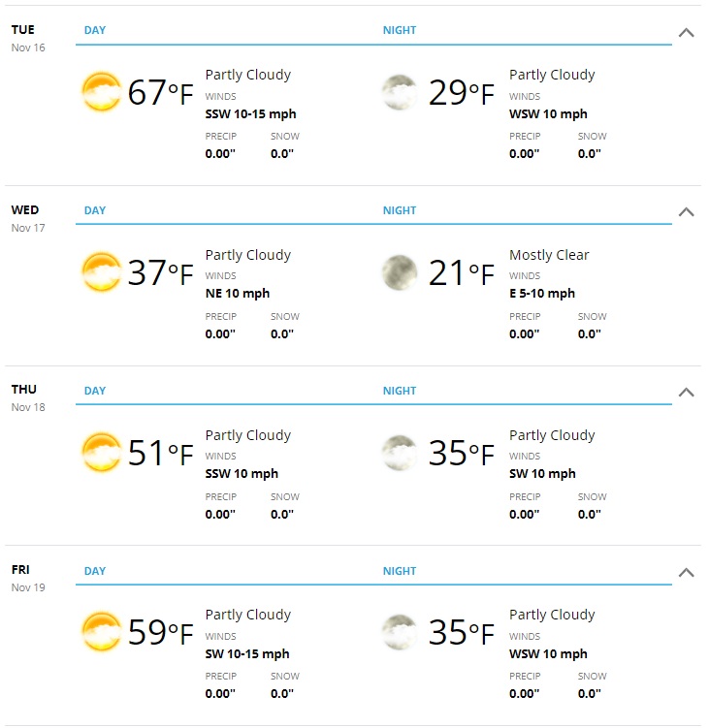Click Wednesday night mostly clear moon icon
709x728 pixels.
point(399,272)
